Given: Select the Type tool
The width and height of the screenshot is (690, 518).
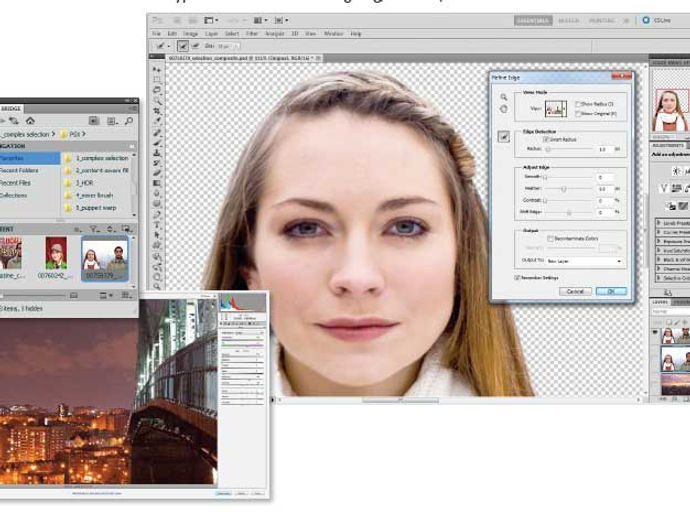Looking at the screenshot, I should (157, 224).
